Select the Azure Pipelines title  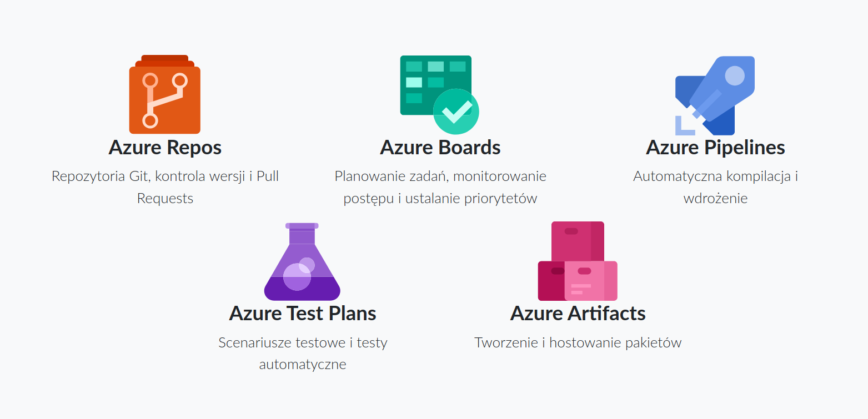pos(715,148)
